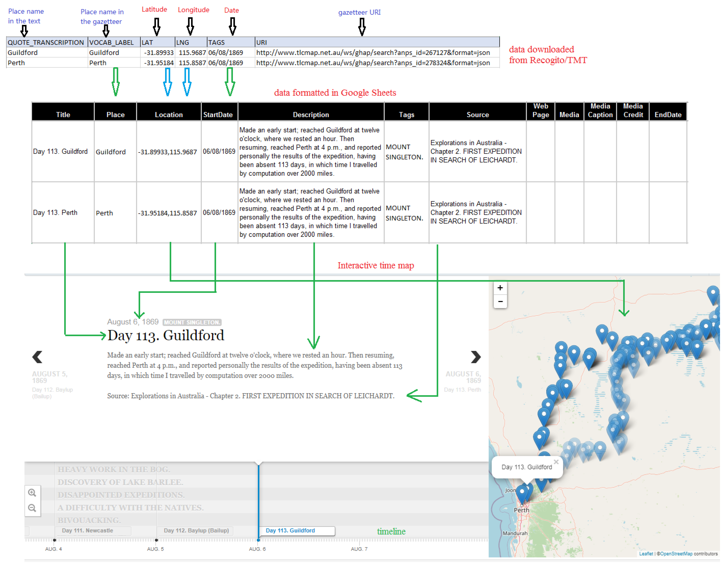Click the AUG. 7 tick on the time axis
The height and width of the screenshot is (570, 728).
point(359,549)
